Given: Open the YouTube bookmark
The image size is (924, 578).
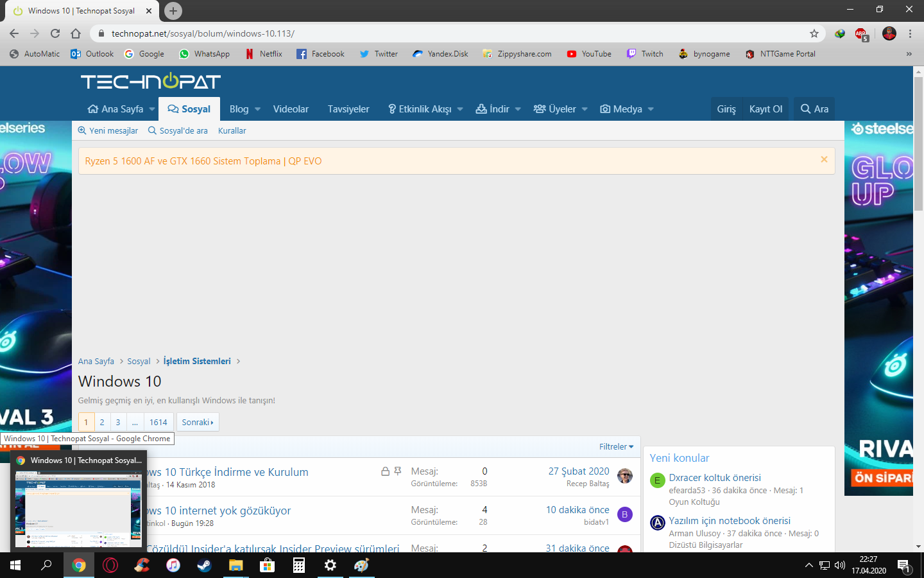Looking at the screenshot, I should click(589, 54).
